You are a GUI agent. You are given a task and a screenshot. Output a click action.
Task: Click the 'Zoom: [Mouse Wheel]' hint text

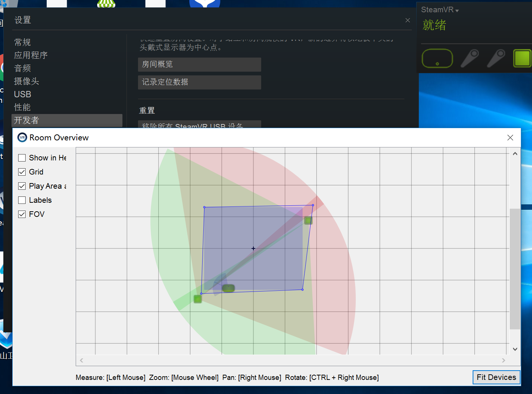point(184,378)
